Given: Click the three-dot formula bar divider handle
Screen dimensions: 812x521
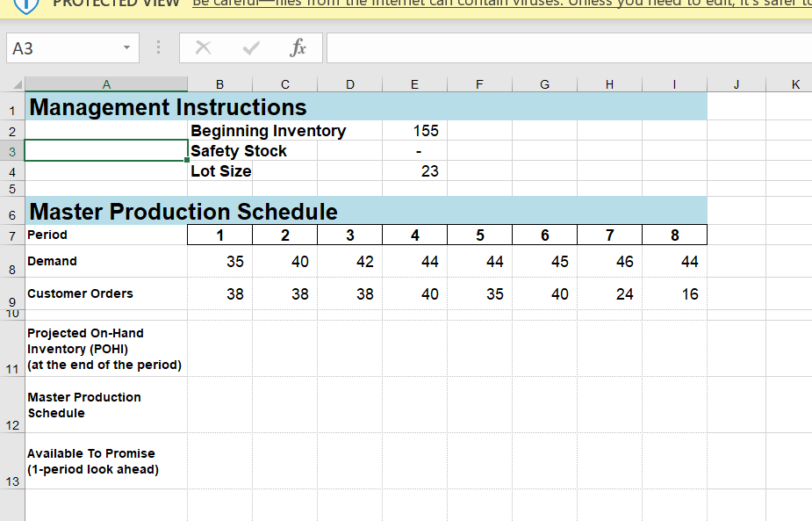Looking at the screenshot, I should (159, 47).
